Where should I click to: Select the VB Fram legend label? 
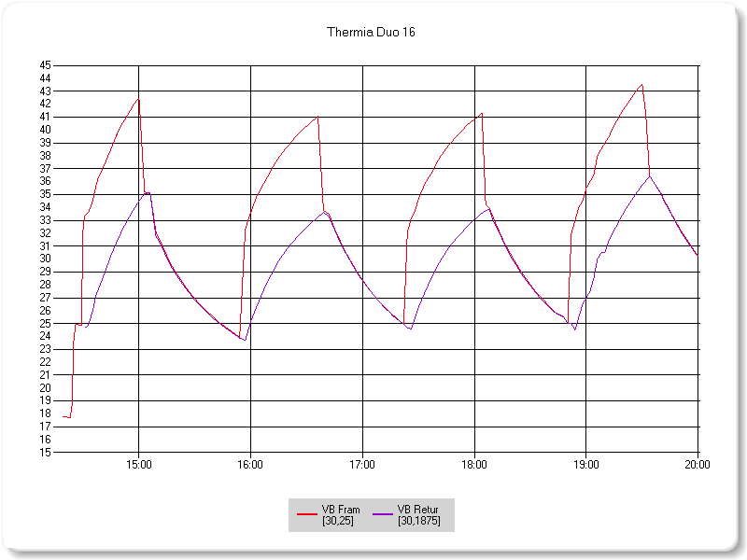tap(340, 510)
